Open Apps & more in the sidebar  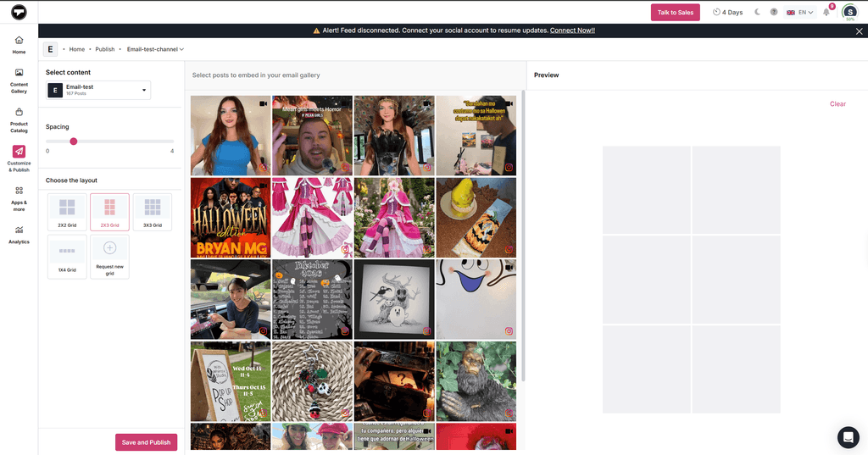pyautogui.click(x=19, y=199)
